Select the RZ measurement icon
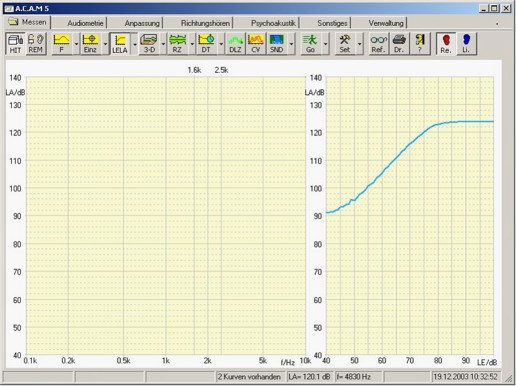The width and height of the screenshot is (516, 386). click(x=177, y=44)
